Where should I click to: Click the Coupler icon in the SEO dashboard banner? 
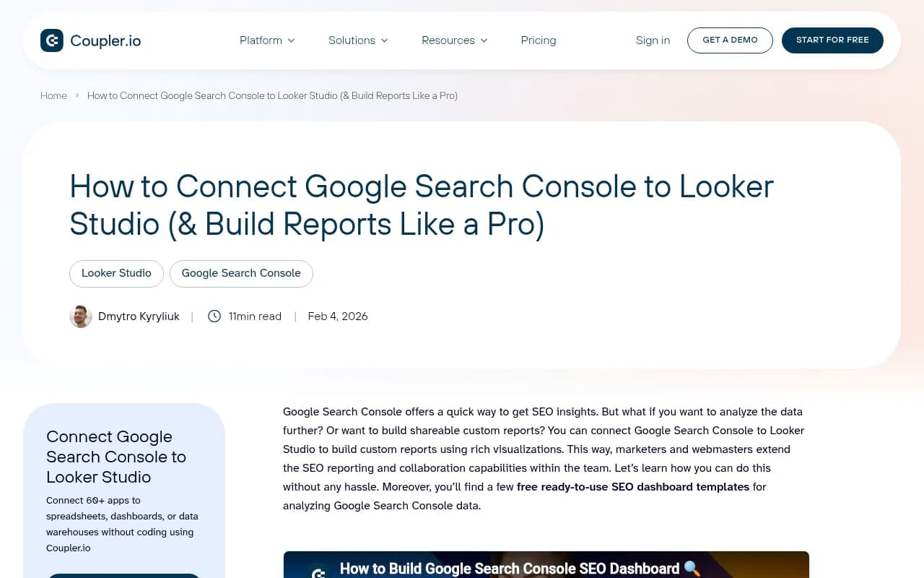(318, 573)
